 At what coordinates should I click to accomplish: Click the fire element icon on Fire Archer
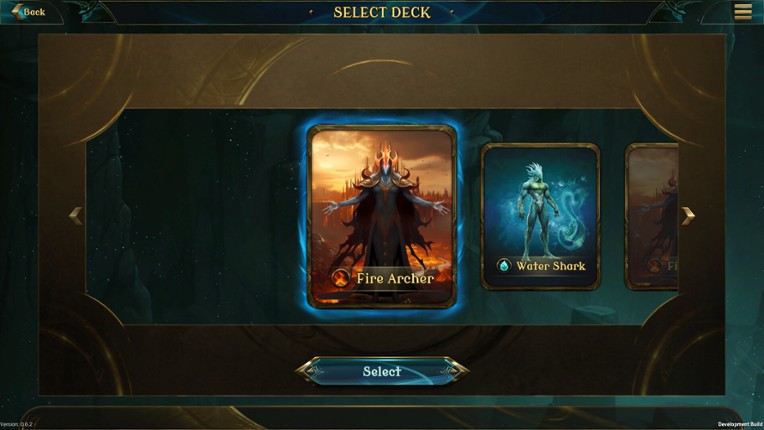[x=340, y=278]
